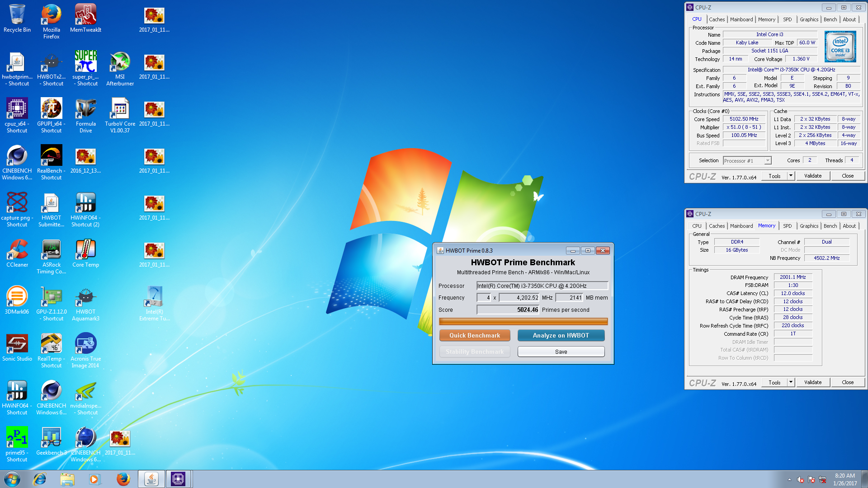
Task: Open Formula Drive icon
Action: coord(85,116)
